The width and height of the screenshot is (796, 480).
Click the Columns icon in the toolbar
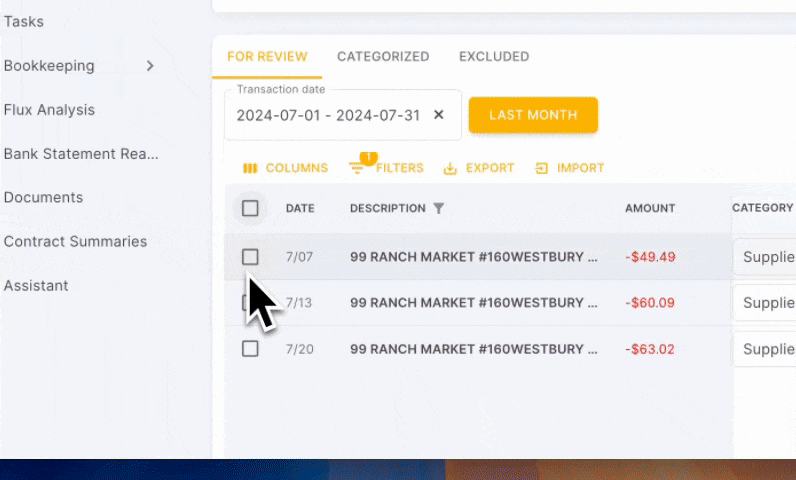pyautogui.click(x=250, y=168)
